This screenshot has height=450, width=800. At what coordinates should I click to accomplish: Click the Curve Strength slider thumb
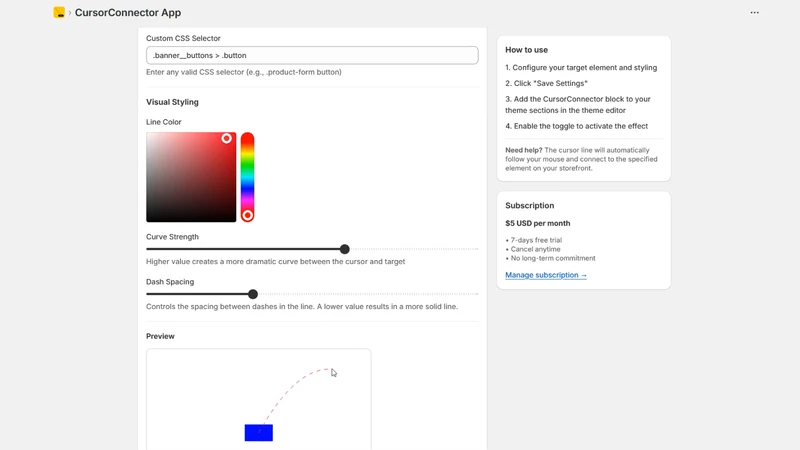(x=345, y=249)
